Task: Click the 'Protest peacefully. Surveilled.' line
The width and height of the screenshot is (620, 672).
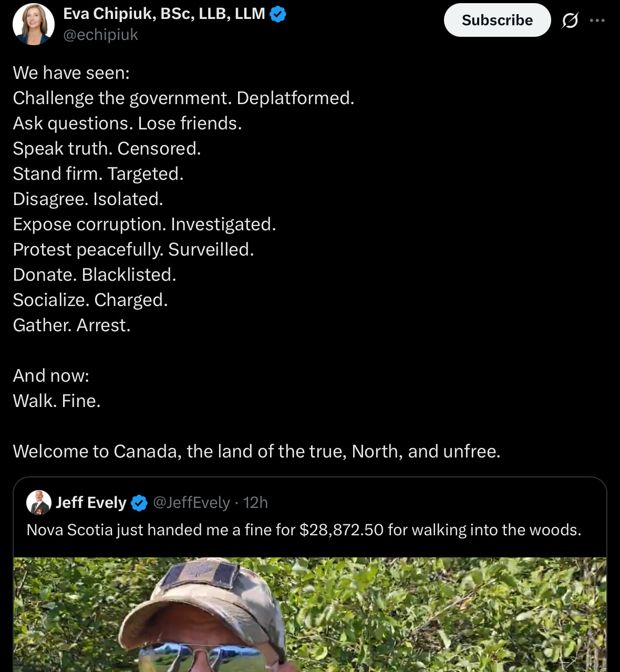Action: (x=133, y=249)
